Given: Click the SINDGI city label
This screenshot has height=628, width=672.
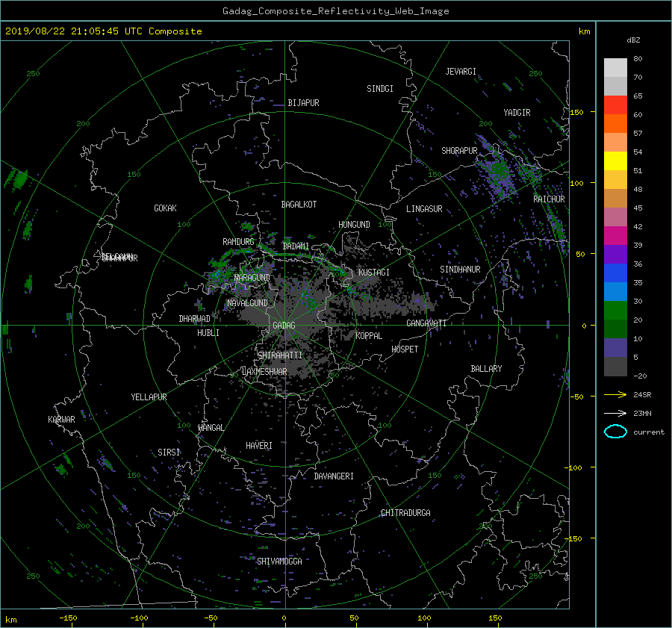Looking at the screenshot, I should tap(380, 89).
